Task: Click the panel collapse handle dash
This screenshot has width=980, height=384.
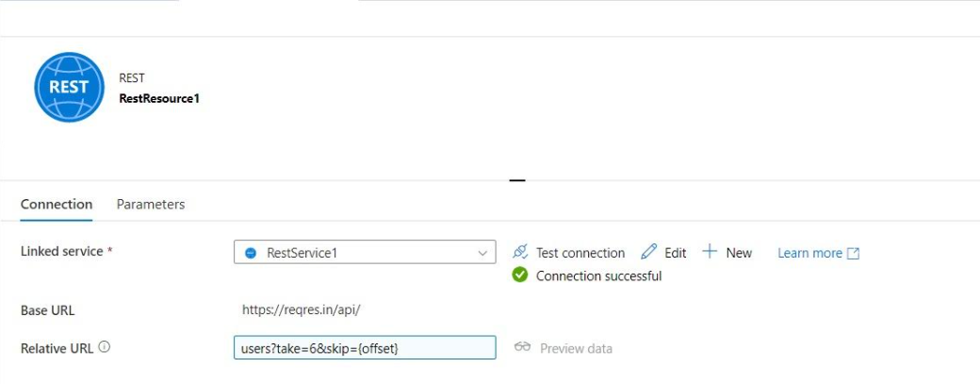Action: click(x=517, y=181)
